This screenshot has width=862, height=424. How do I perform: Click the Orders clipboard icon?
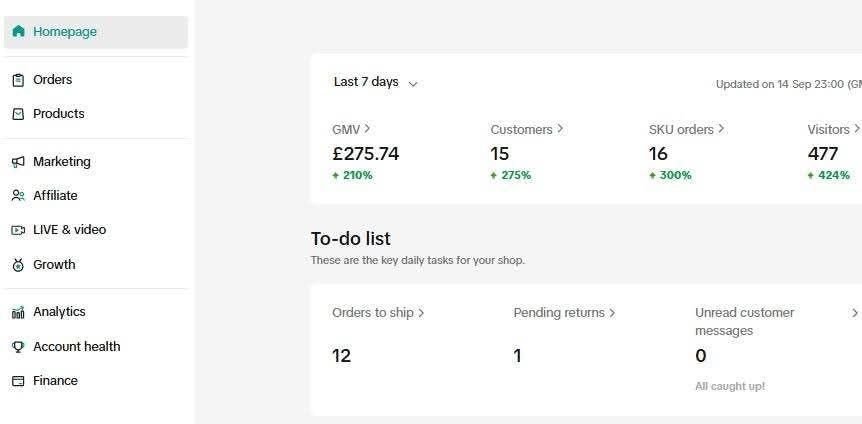tap(18, 80)
